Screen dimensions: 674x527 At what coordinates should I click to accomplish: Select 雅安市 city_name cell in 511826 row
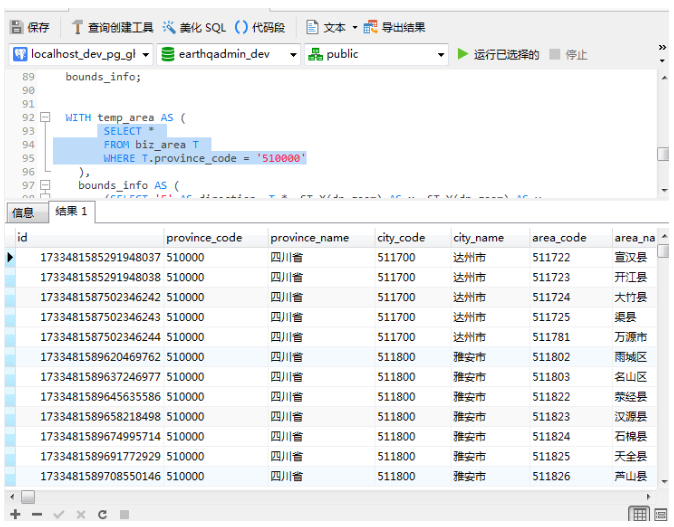pyautogui.click(x=490, y=476)
